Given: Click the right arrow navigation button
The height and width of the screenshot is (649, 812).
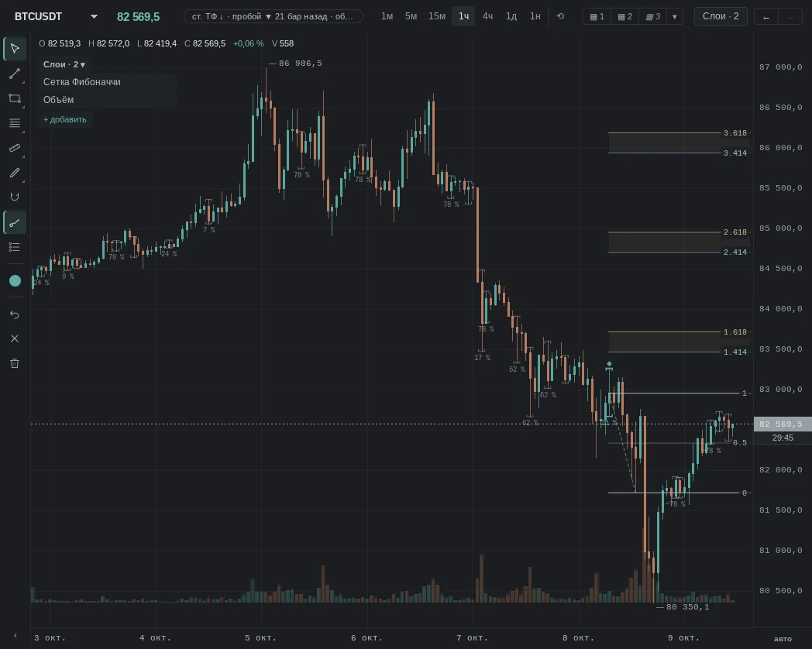Looking at the screenshot, I should (790, 17).
